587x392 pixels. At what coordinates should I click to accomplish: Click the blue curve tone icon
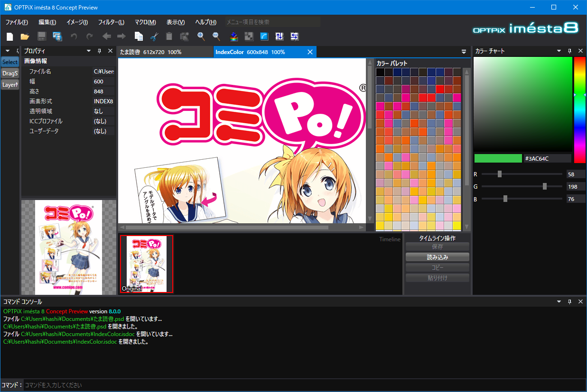(x=264, y=36)
